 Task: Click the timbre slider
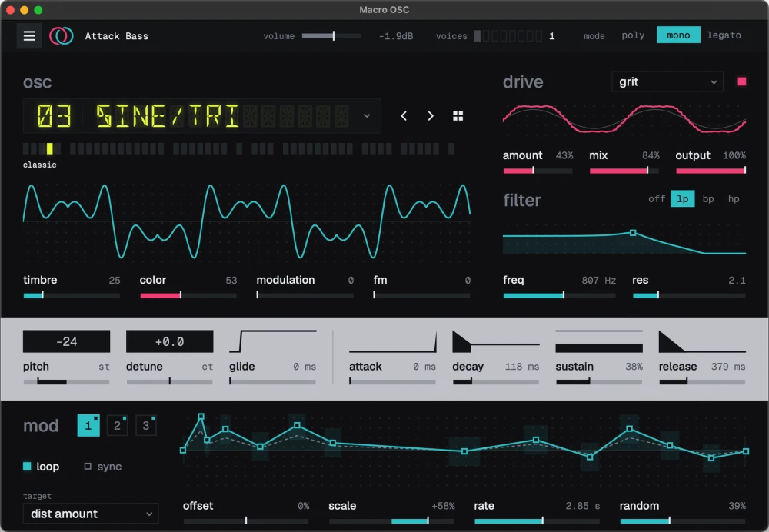click(71, 295)
